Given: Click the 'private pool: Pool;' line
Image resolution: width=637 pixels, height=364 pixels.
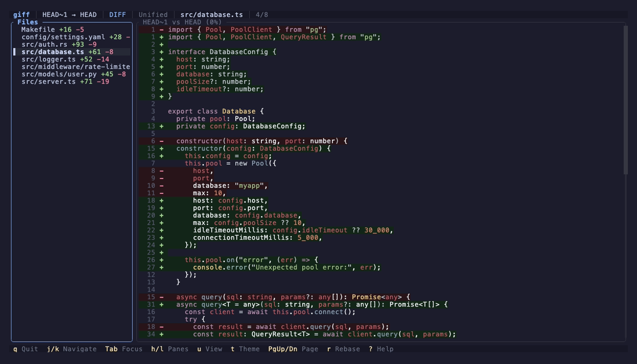Looking at the screenshot, I should (216, 119).
